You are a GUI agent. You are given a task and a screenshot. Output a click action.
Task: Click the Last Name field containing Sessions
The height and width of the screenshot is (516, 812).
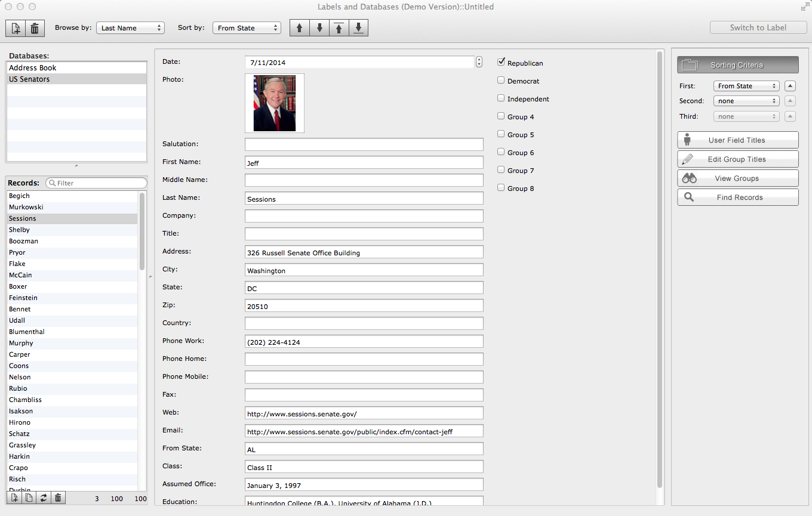coord(364,198)
